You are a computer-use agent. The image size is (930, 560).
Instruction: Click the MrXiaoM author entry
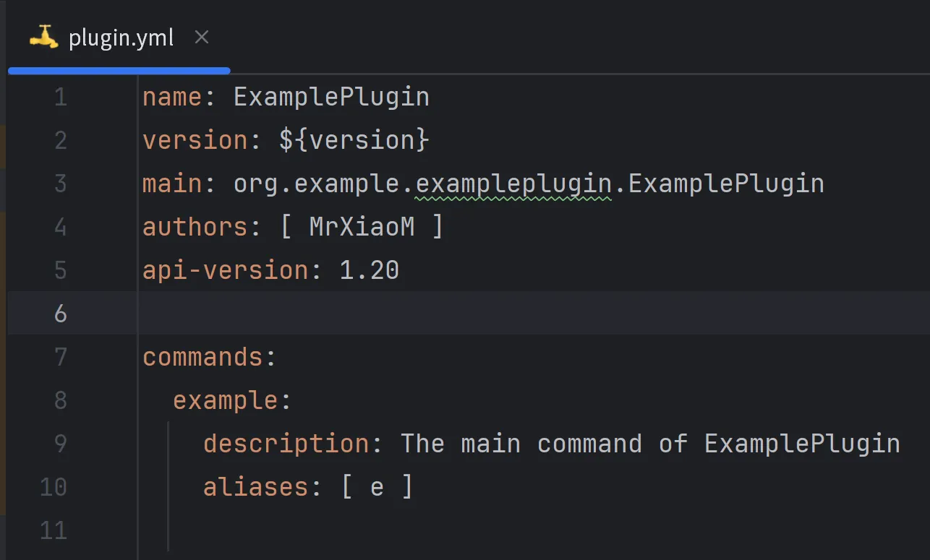[x=362, y=227]
